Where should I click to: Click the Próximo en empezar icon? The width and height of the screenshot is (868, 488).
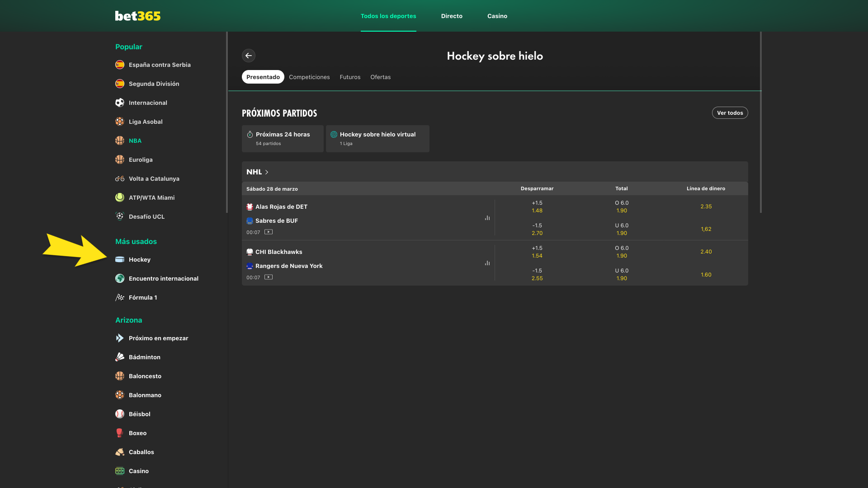[120, 338]
